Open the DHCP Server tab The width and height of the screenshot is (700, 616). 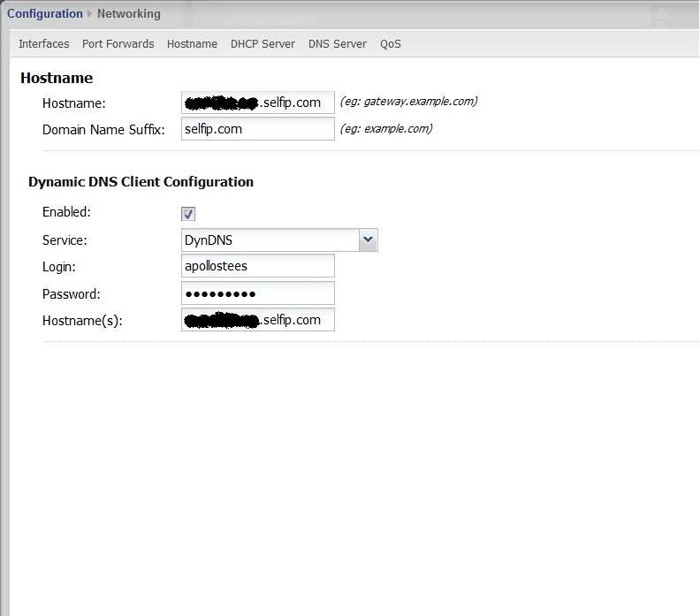click(262, 43)
